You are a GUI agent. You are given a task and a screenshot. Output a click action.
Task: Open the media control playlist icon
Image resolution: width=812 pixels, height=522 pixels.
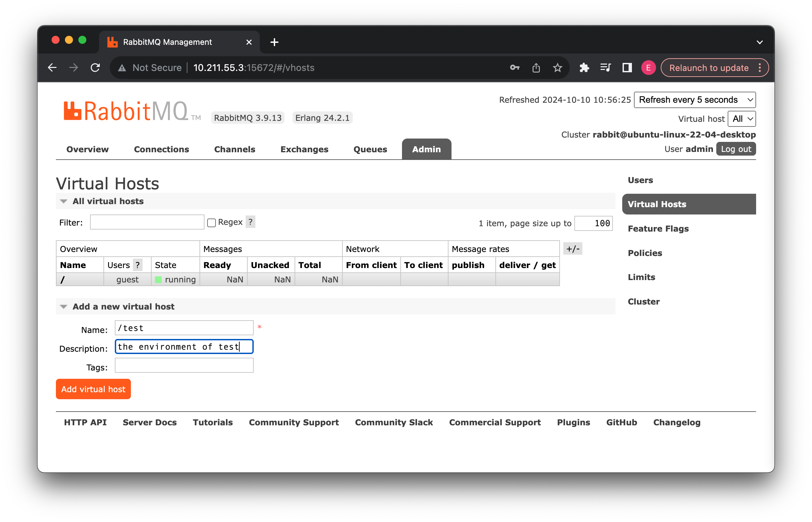click(x=605, y=68)
